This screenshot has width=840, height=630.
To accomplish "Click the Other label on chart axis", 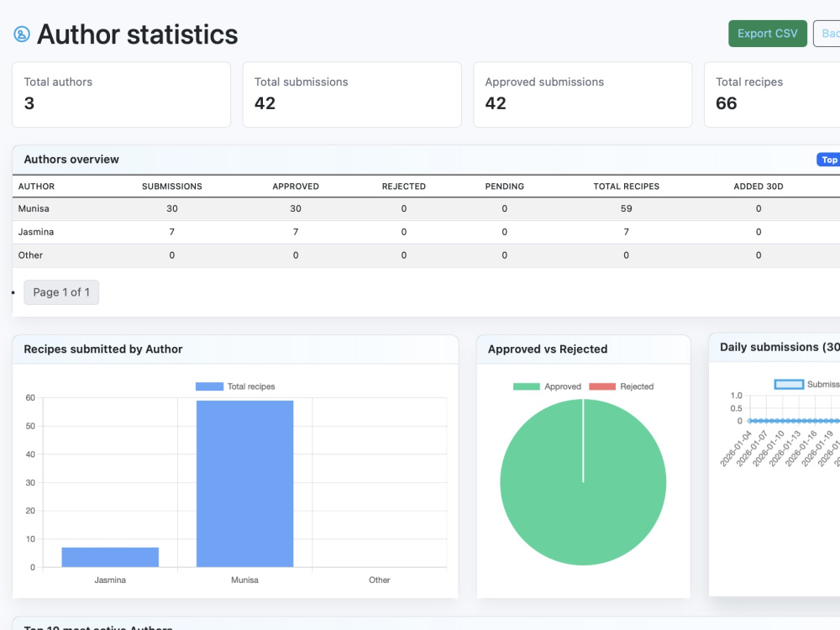I will pyautogui.click(x=380, y=580).
